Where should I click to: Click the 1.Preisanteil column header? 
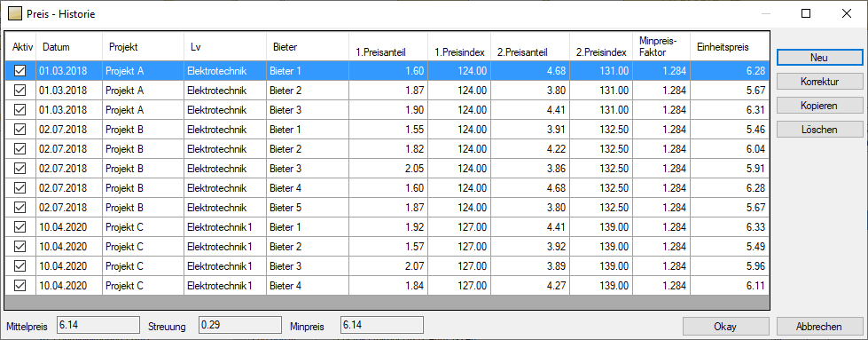tap(388, 46)
